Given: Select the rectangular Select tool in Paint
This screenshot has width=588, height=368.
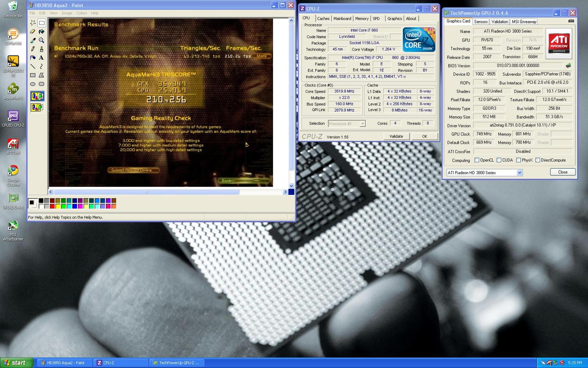Looking at the screenshot, I should pyautogui.click(x=42, y=23).
